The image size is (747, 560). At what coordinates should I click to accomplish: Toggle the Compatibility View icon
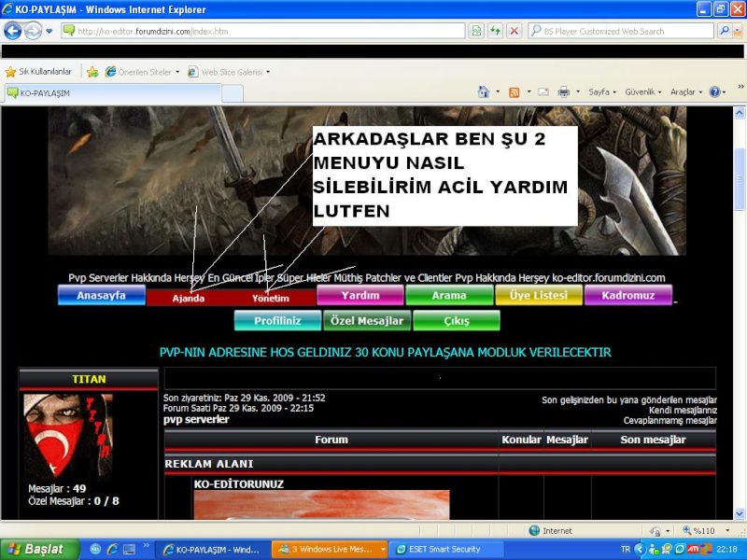(476, 32)
